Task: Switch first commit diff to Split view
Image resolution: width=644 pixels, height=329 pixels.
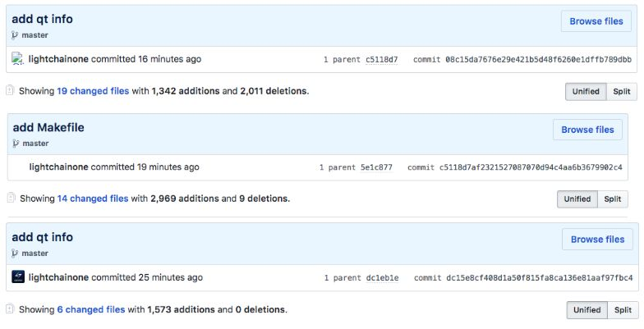Action: [621, 92]
